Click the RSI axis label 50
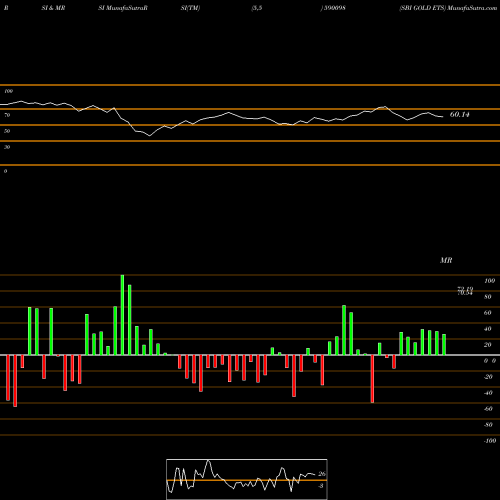Image resolution: width=500 pixels, height=500 pixels. coord(7,131)
